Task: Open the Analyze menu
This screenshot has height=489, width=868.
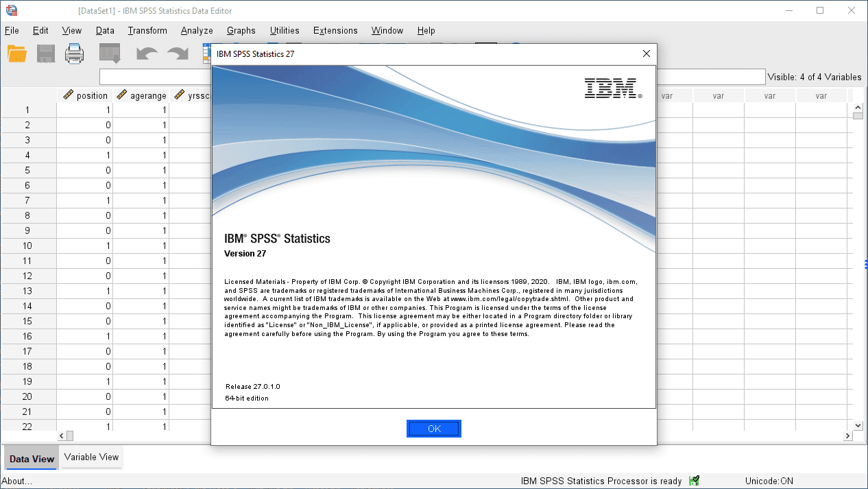Action: pyautogui.click(x=197, y=30)
